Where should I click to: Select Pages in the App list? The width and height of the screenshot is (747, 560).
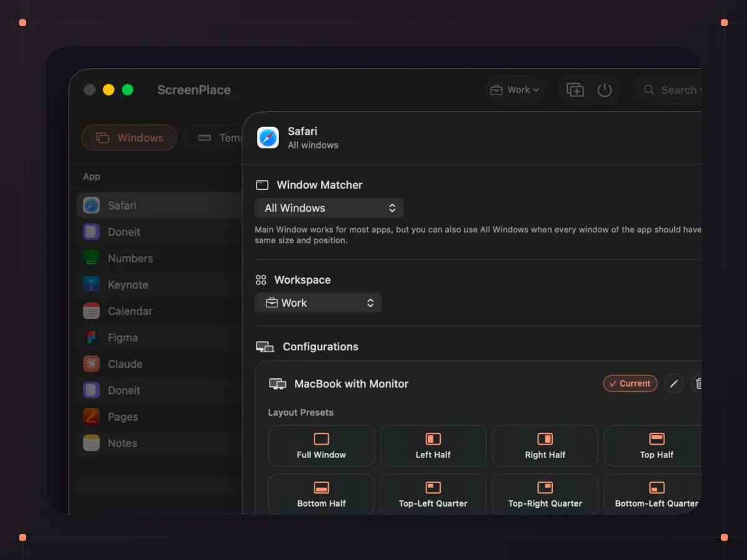(159, 417)
